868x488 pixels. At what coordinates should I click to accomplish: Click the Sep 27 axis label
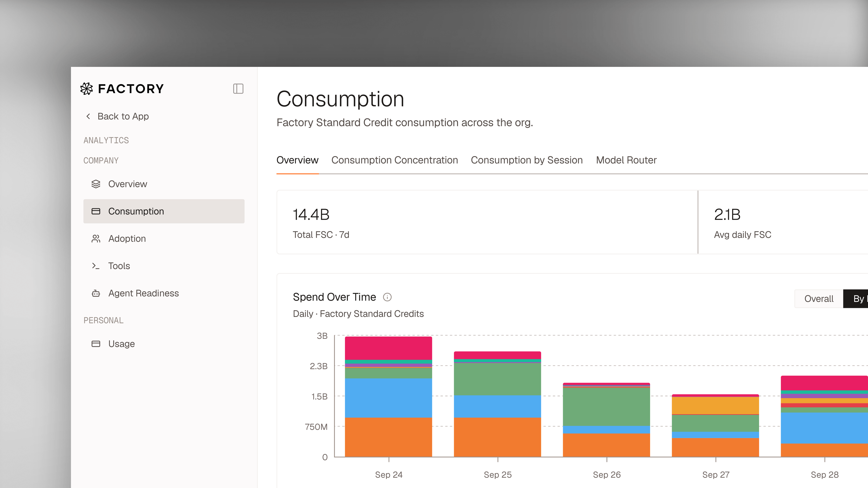pyautogui.click(x=716, y=474)
